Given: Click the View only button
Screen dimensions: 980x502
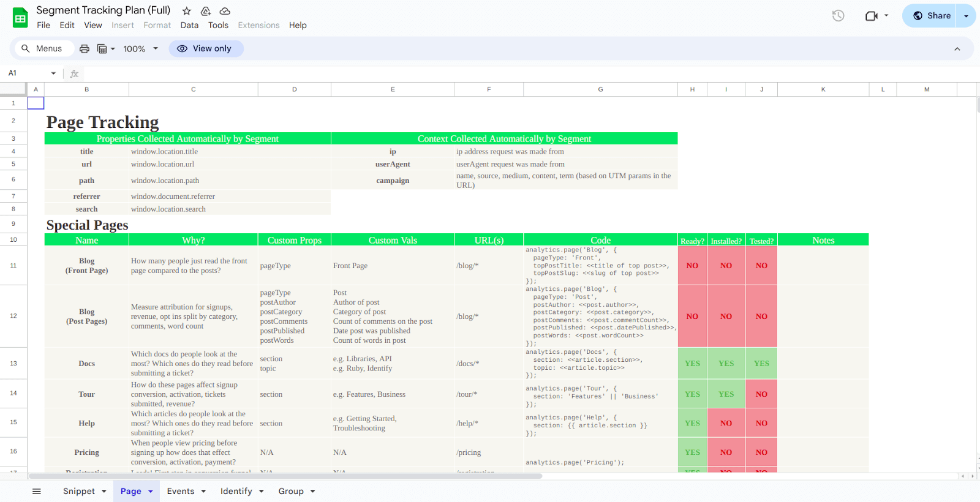Looking at the screenshot, I should tap(206, 48).
